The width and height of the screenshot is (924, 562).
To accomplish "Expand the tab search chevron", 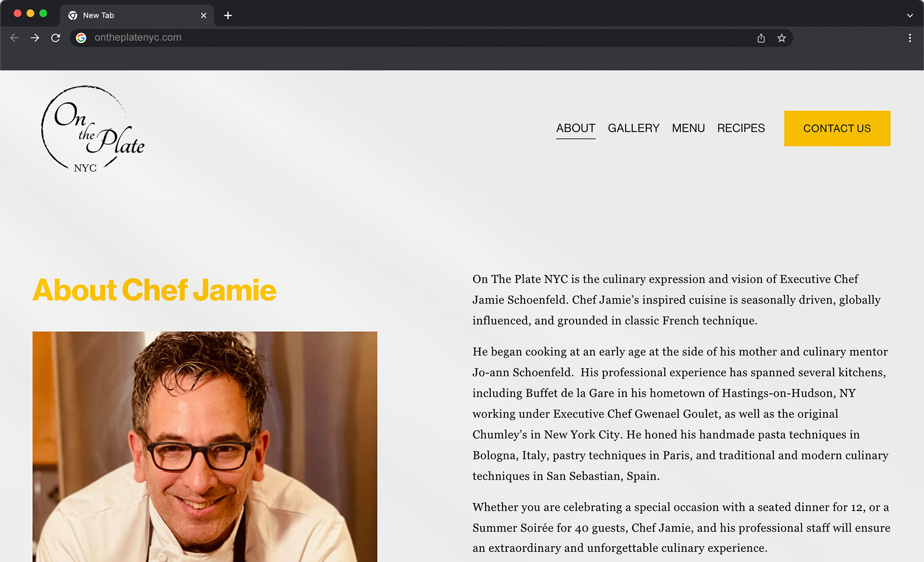I will (910, 15).
